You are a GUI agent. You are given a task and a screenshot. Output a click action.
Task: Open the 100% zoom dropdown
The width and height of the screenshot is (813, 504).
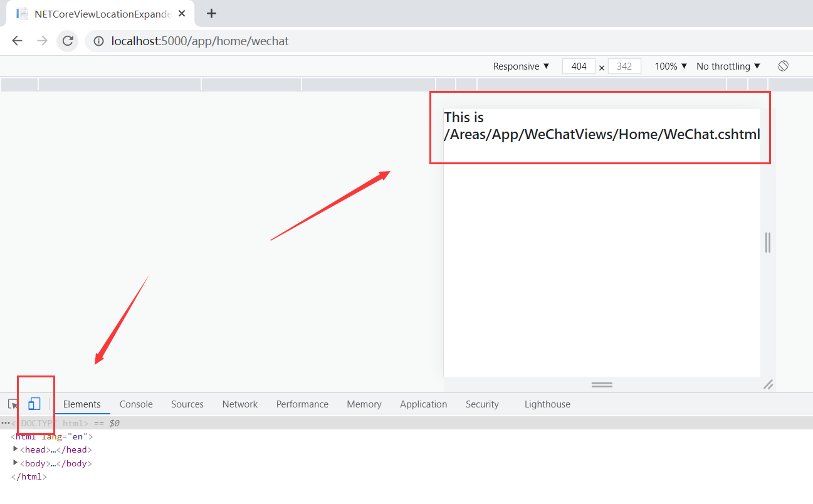pos(671,66)
